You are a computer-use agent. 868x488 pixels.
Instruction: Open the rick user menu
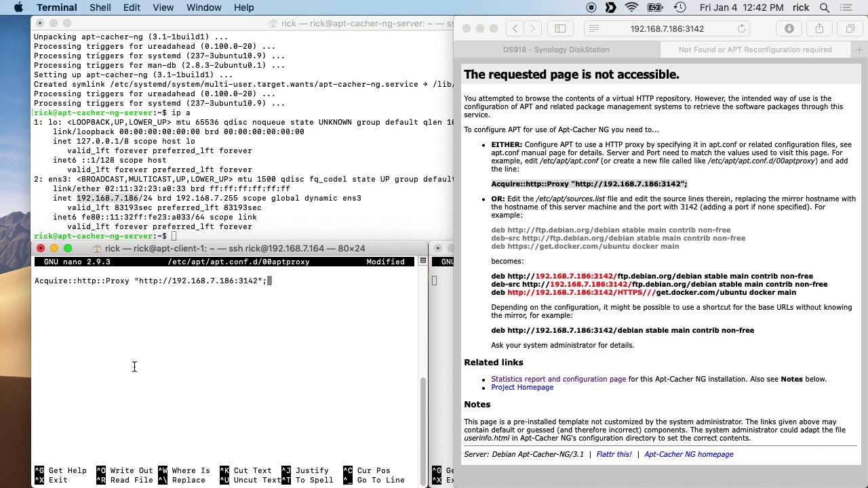click(x=801, y=7)
